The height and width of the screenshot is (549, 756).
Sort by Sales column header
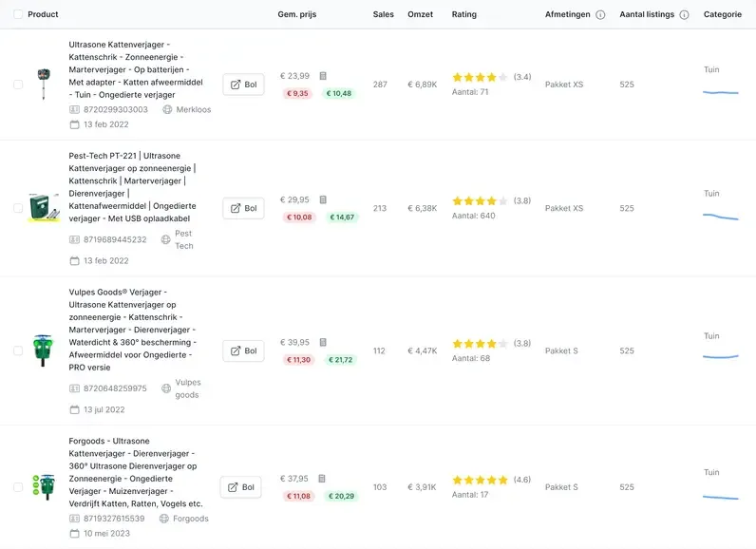pyautogui.click(x=384, y=14)
